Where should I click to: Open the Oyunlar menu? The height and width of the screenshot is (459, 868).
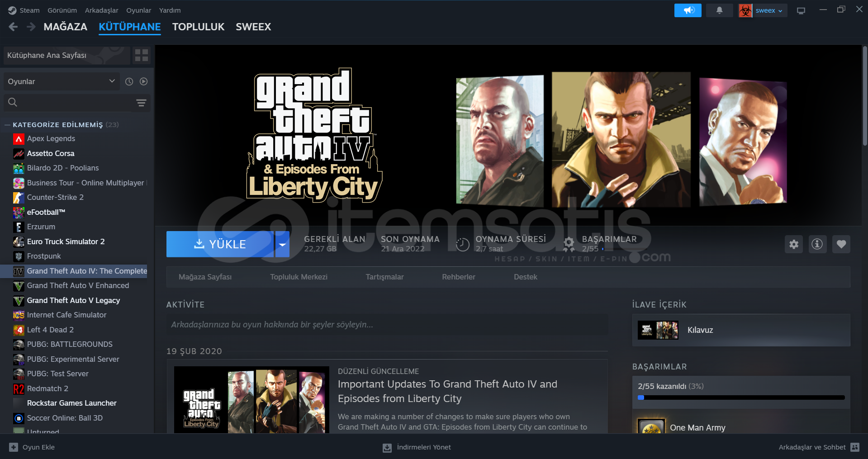138,10
